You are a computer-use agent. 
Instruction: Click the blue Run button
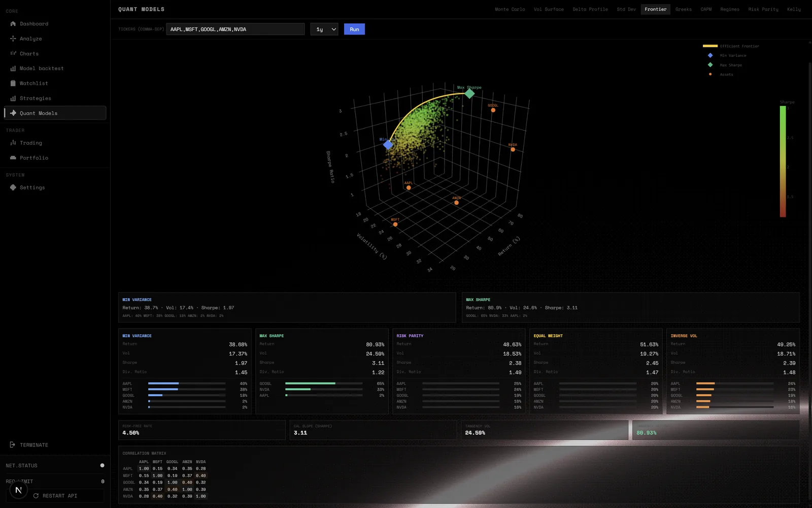[354, 29]
